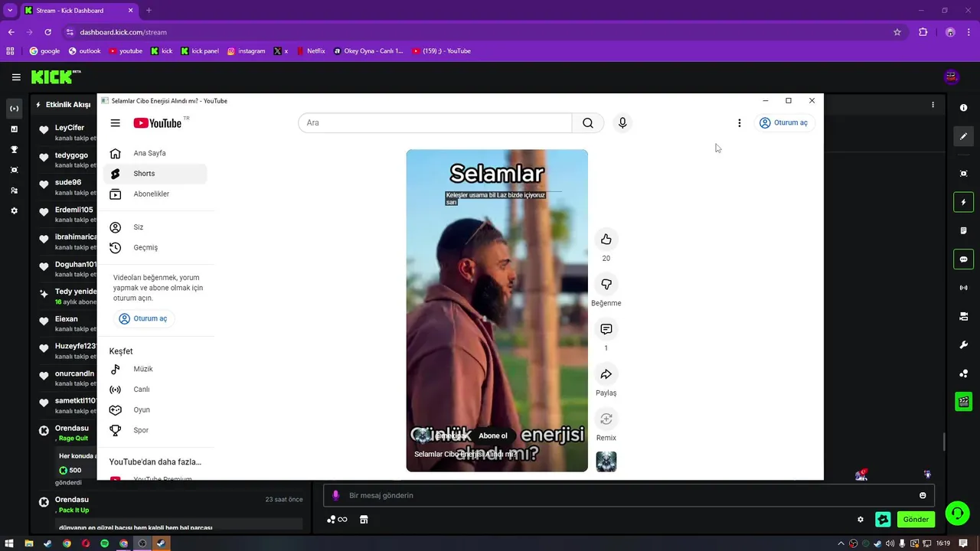This screenshot has width=980, height=551.
Task: Open Spor under Keşfet
Action: click(155, 431)
